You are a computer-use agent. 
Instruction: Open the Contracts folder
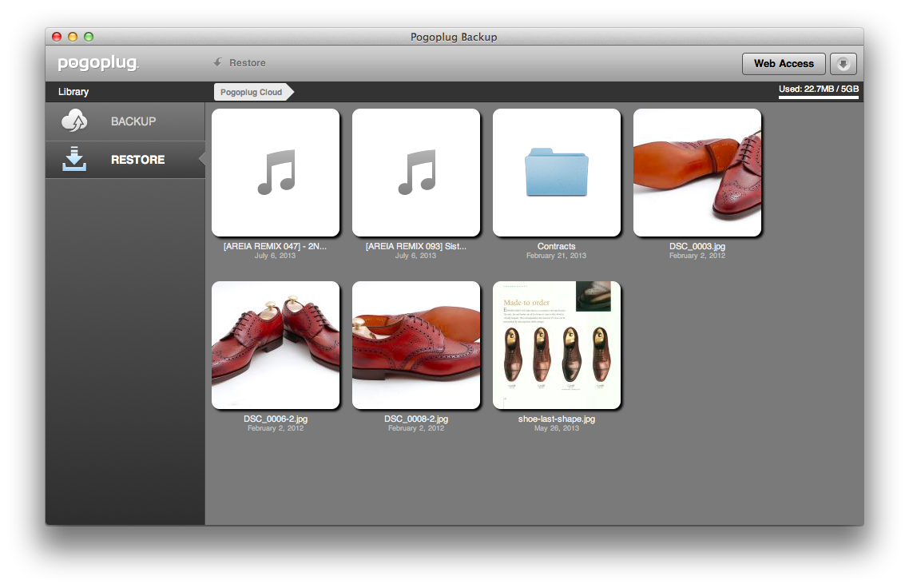[x=557, y=173]
